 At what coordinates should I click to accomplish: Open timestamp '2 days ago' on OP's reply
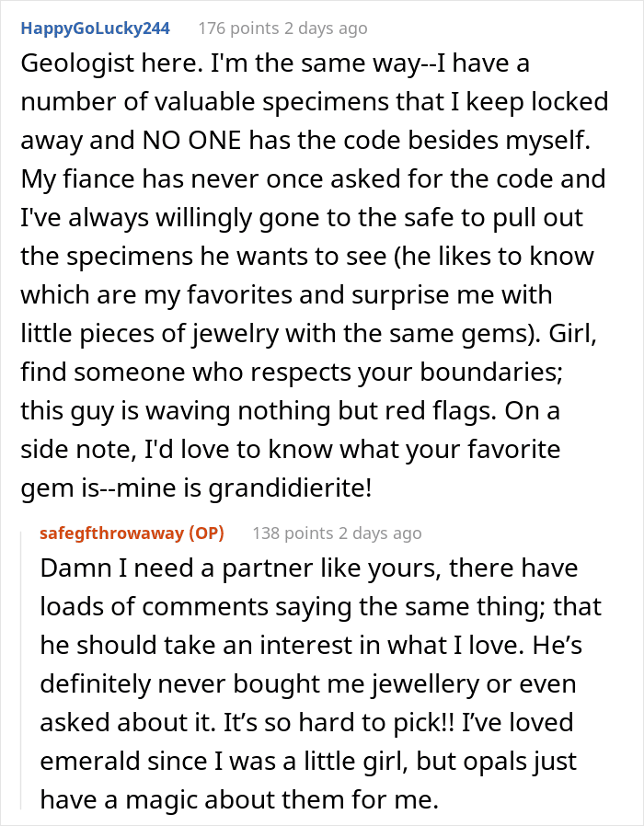coord(380,533)
